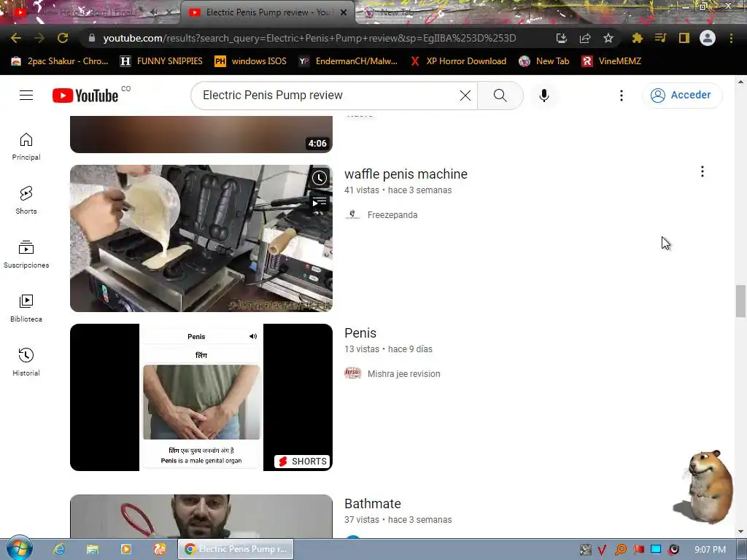The width and height of the screenshot is (747, 560).
Task: Open the EndermanCH/Malw... bookmark
Action: click(x=348, y=61)
